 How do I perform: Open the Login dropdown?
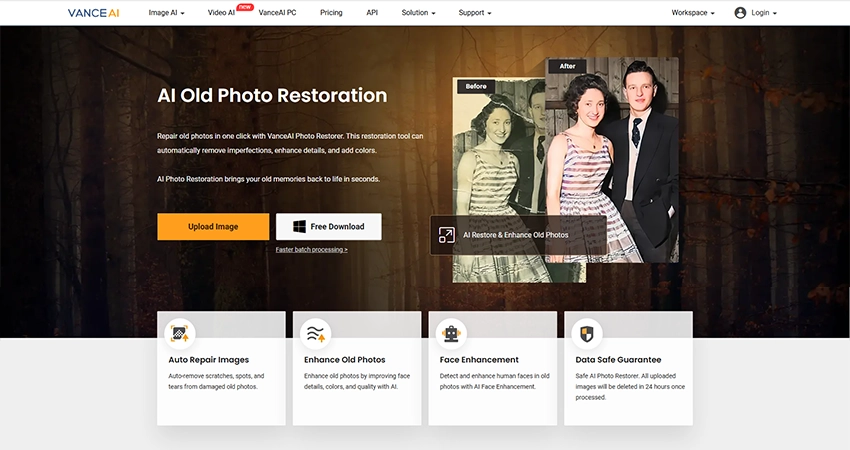pyautogui.click(x=764, y=12)
